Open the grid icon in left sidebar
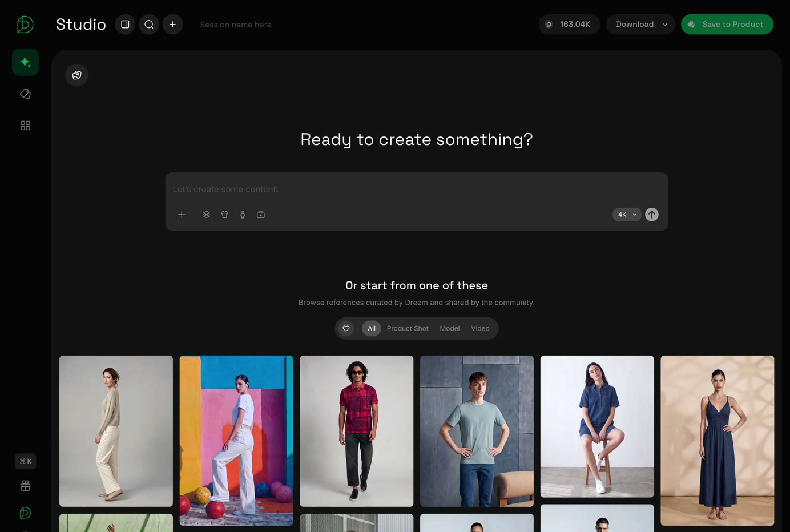The height and width of the screenshot is (532, 790). (25, 126)
